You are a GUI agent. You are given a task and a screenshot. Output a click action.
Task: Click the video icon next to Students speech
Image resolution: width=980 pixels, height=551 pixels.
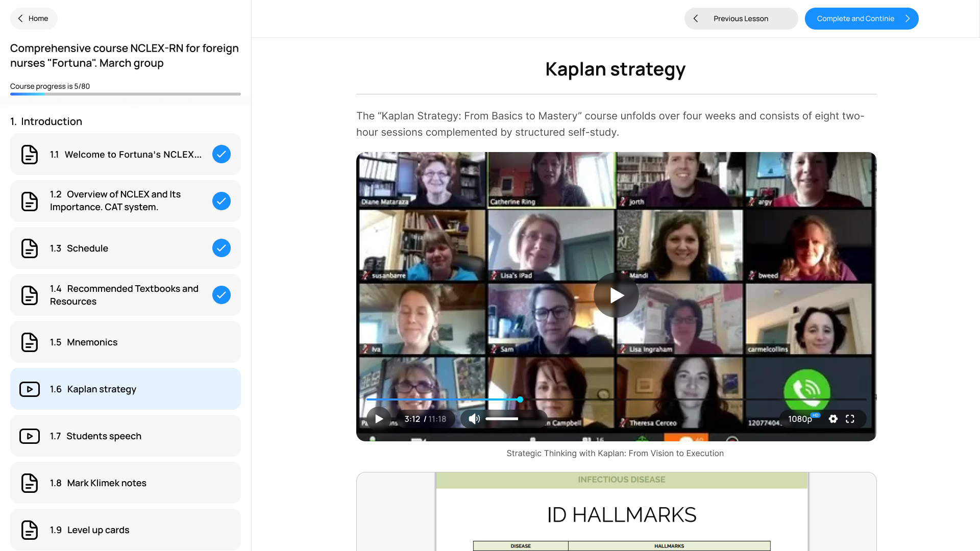[x=30, y=436]
